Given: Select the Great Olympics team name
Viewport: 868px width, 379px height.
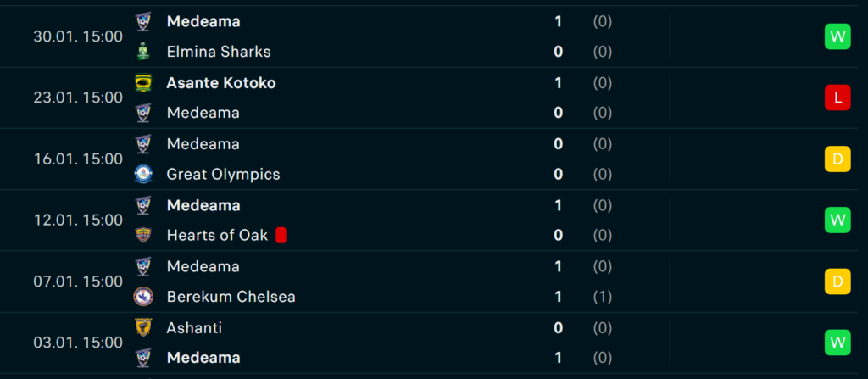Looking at the screenshot, I should click(x=223, y=174).
